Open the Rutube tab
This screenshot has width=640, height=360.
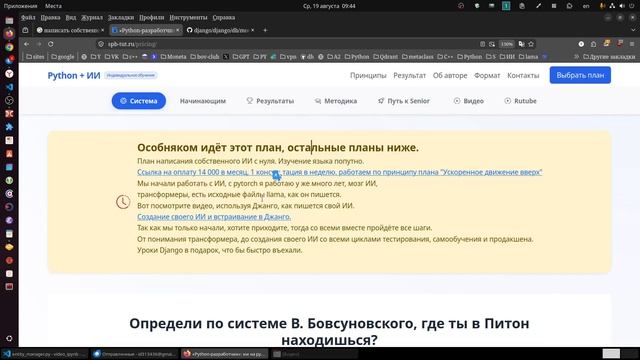click(520, 101)
